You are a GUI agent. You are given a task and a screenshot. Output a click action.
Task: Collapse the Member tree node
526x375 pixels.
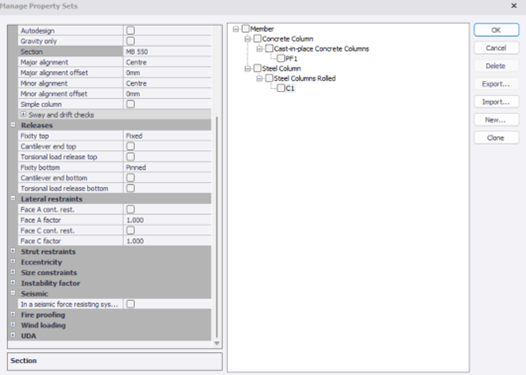click(x=236, y=29)
